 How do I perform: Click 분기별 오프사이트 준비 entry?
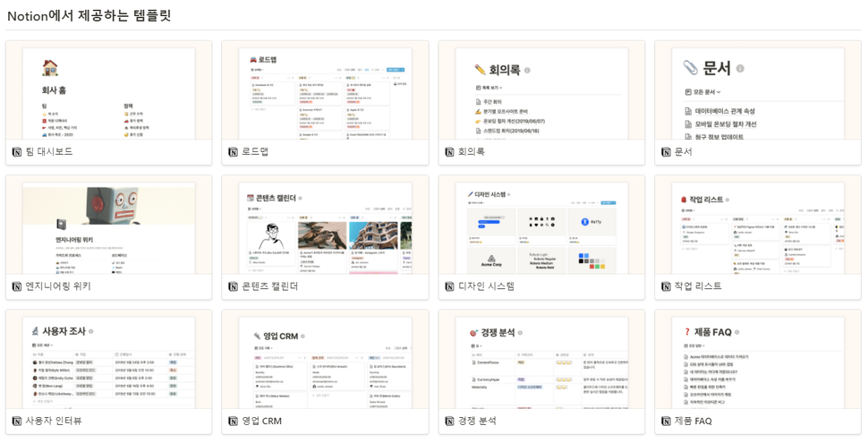tap(505, 111)
